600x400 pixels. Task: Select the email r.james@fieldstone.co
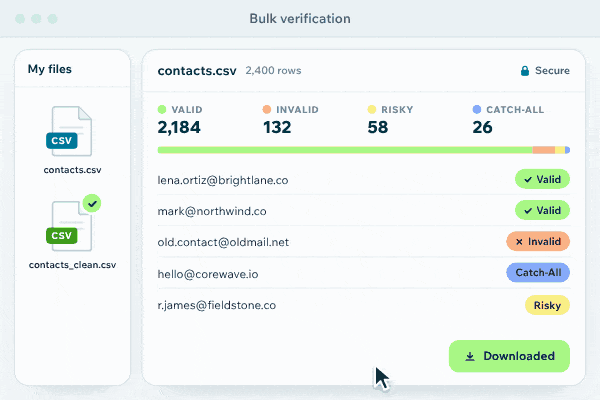[217, 305]
